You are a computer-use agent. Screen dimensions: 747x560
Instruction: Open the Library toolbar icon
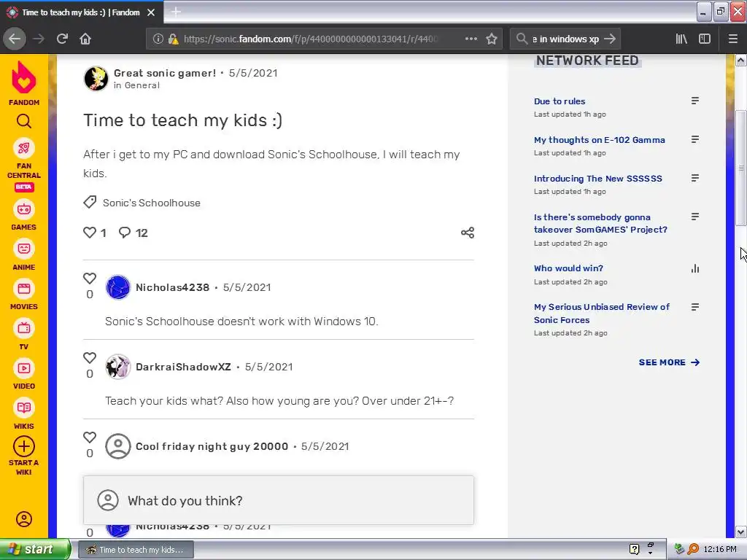click(x=681, y=39)
